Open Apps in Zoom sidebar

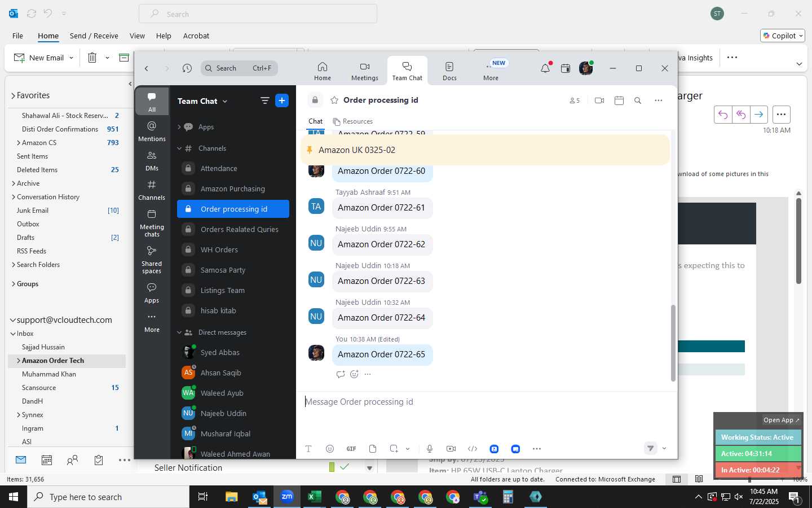tap(152, 292)
